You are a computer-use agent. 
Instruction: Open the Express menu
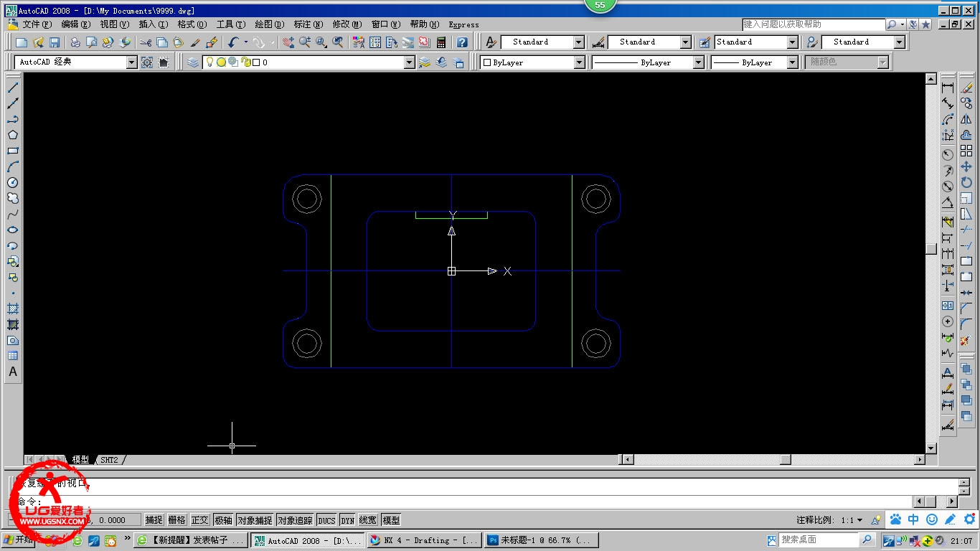click(x=463, y=24)
